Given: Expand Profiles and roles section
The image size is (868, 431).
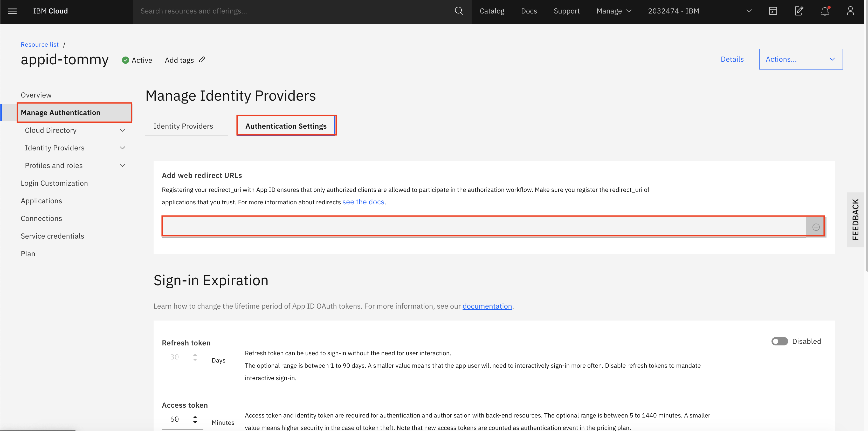Looking at the screenshot, I should point(123,165).
